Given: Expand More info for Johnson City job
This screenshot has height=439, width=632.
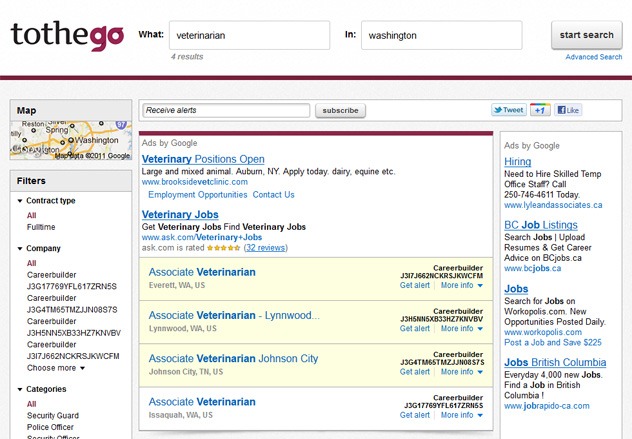Looking at the screenshot, I should (462, 372).
